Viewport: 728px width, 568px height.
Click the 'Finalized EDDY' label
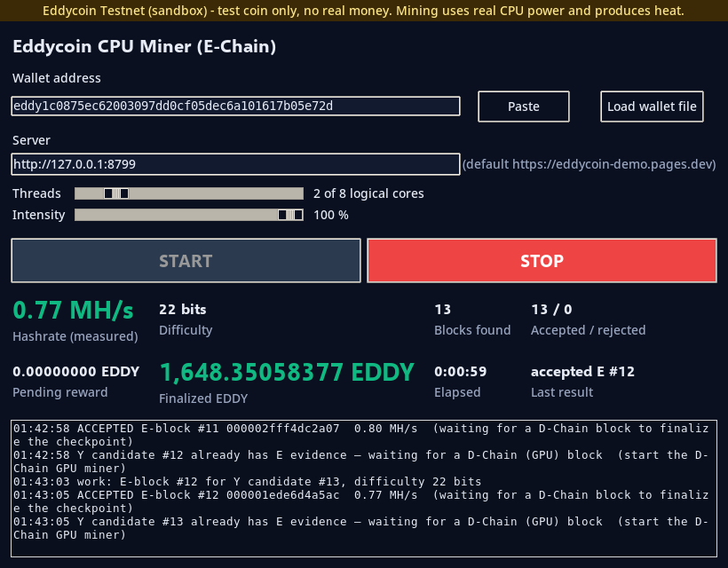pos(203,398)
